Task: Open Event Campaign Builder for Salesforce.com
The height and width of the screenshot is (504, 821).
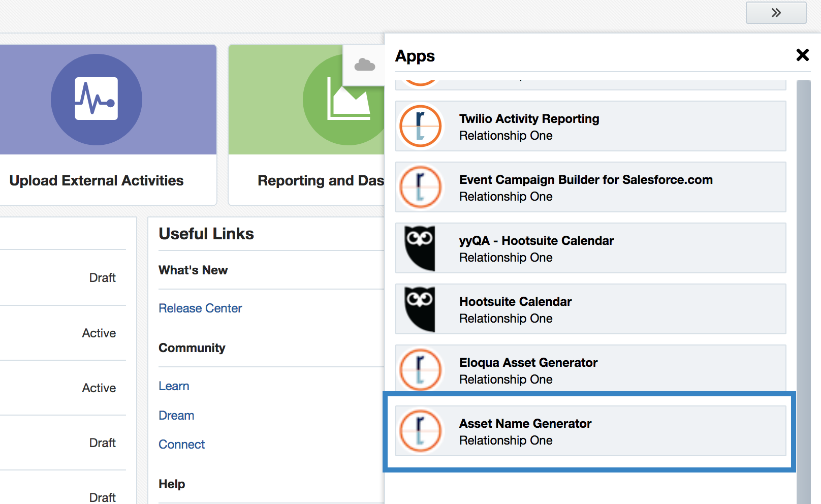Action: [591, 187]
